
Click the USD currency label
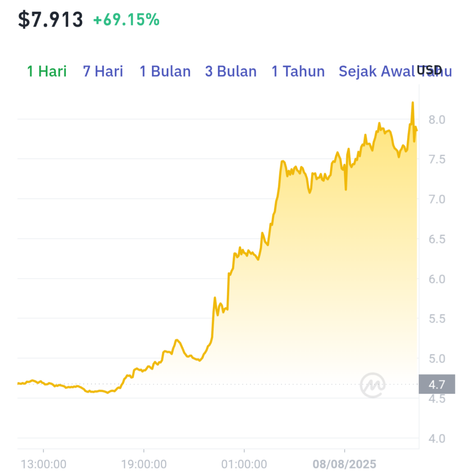[x=429, y=70]
